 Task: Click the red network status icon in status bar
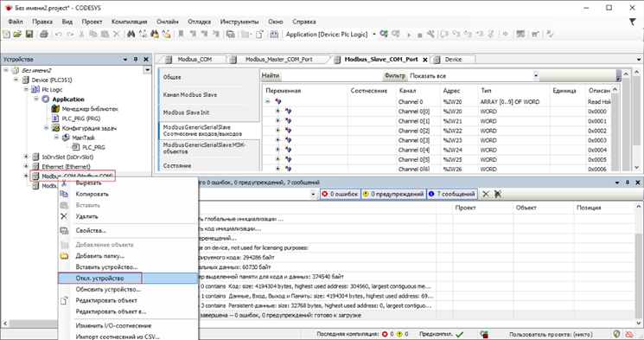coord(628,334)
